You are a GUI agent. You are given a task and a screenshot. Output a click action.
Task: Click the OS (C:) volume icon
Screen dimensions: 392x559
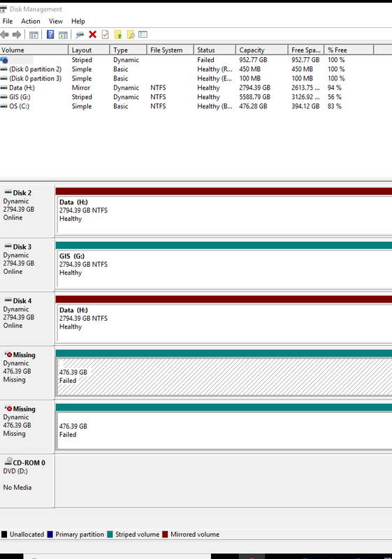click(x=4, y=106)
